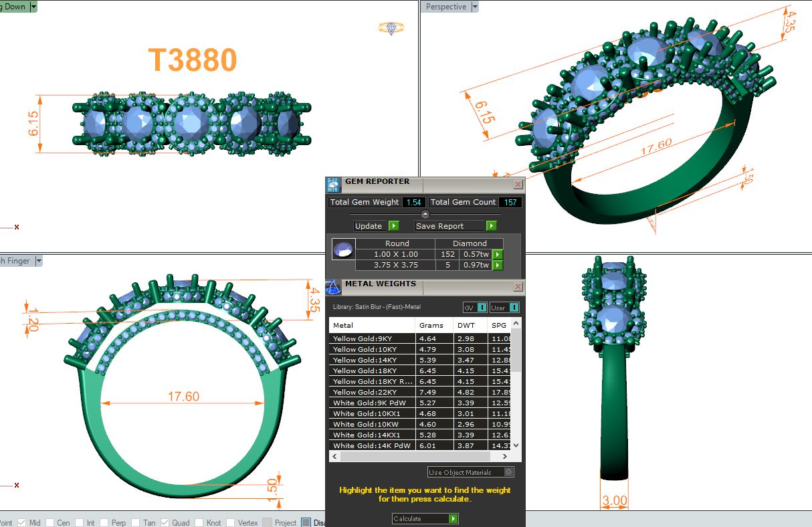Click the 3.00 shank width dimension
Viewport: 812px width, 527px height.
(615, 500)
